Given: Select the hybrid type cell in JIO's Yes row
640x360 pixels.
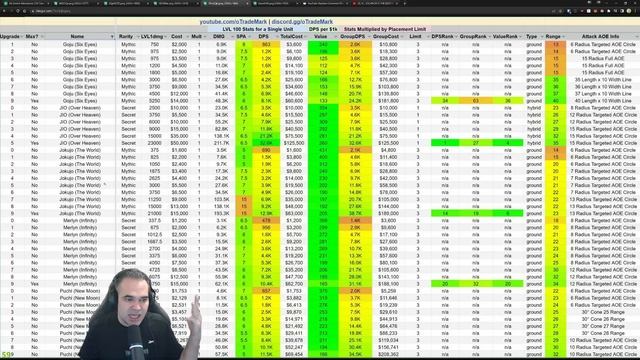Looking at the screenshot, I should coord(534,143).
